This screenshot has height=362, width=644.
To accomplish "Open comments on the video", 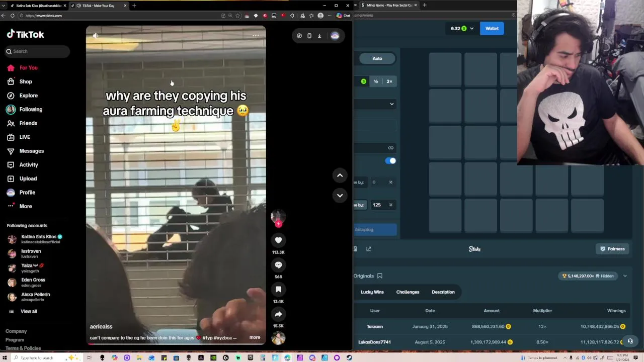I will [x=278, y=265].
